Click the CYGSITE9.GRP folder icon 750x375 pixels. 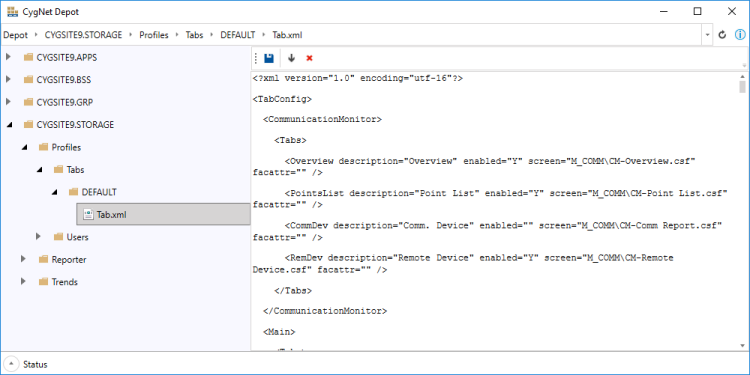[29, 102]
